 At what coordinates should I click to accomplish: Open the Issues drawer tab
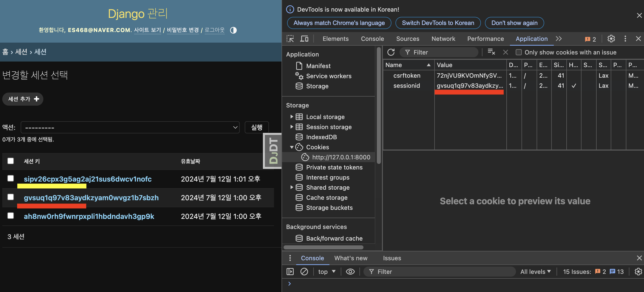pyautogui.click(x=392, y=258)
